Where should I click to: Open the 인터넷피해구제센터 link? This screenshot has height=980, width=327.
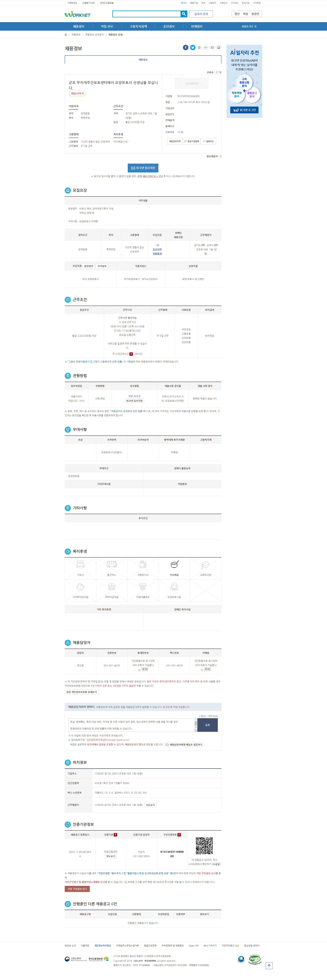coord(108,740)
